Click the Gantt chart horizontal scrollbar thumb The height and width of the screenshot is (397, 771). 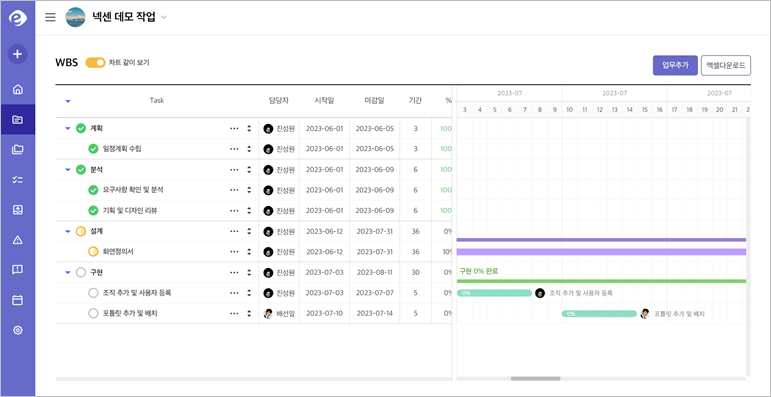click(535, 378)
